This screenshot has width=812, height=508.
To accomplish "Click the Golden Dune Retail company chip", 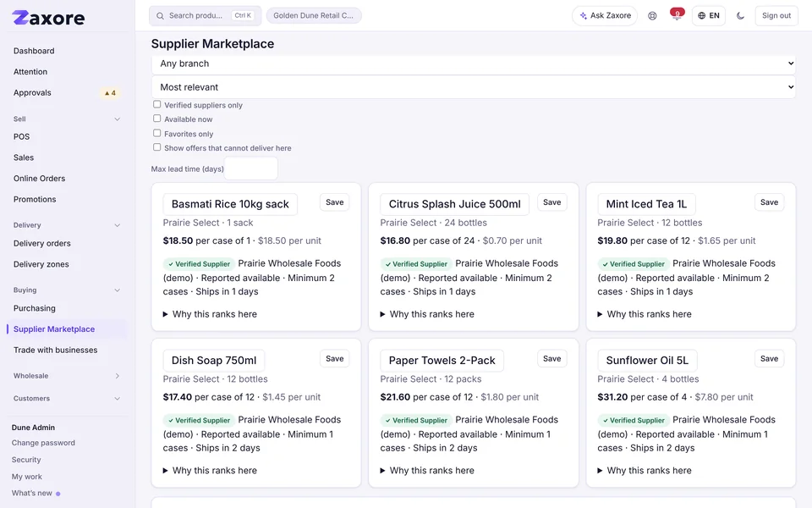I will click(314, 15).
